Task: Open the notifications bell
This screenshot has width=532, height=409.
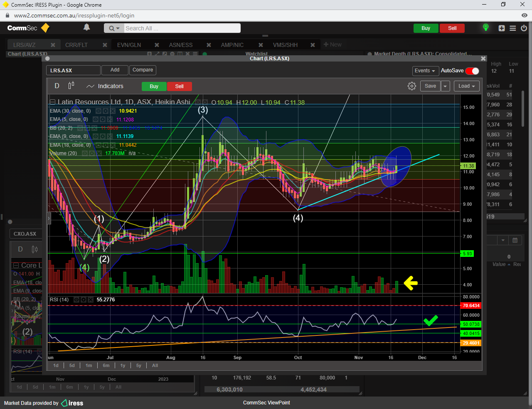Action: (86, 27)
